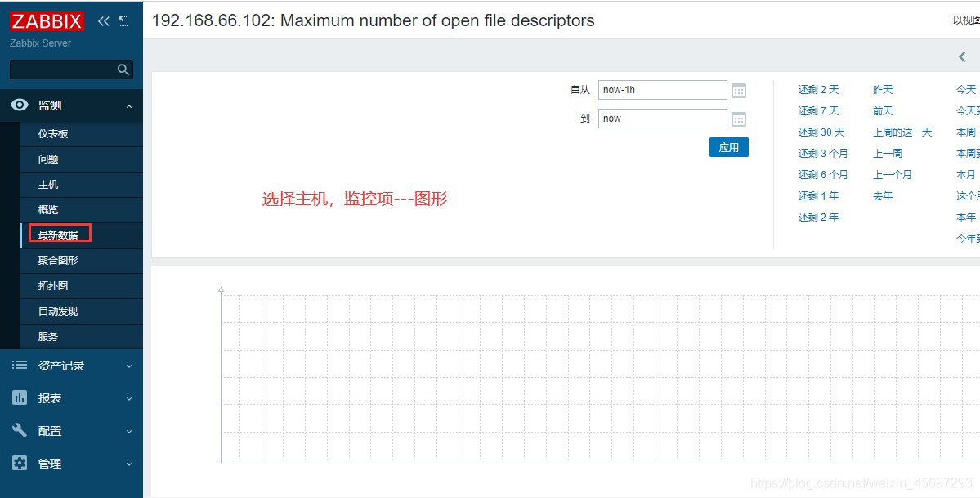This screenshot has height=498, width=980.
Task: Collapse the sidebar with double-arrow icon
Action: click(104, 21)
